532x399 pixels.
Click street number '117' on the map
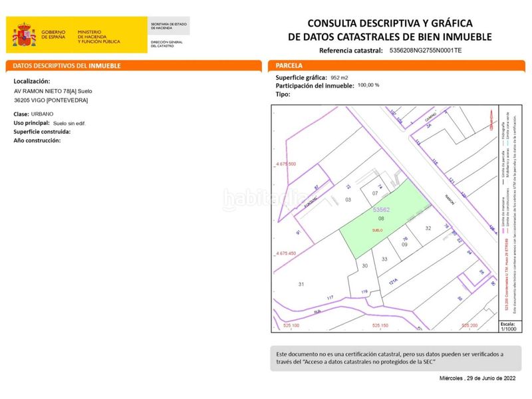point(330,298)
